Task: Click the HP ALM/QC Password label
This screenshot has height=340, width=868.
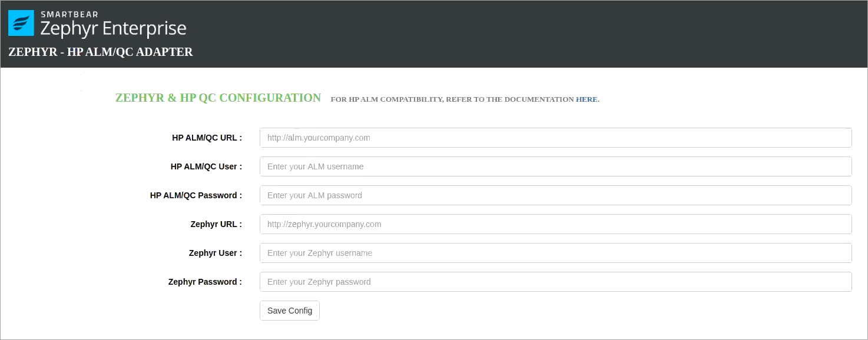Action: (x=196, y=195)
